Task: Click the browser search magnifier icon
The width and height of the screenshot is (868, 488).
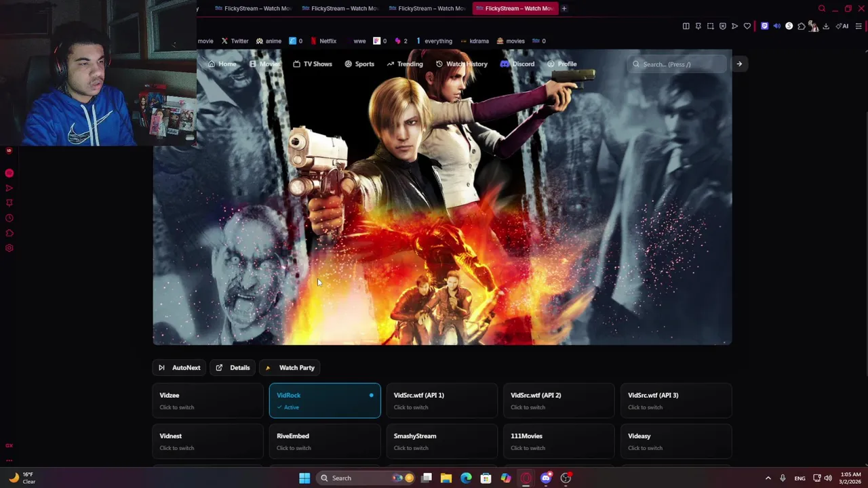Action: 822,8
